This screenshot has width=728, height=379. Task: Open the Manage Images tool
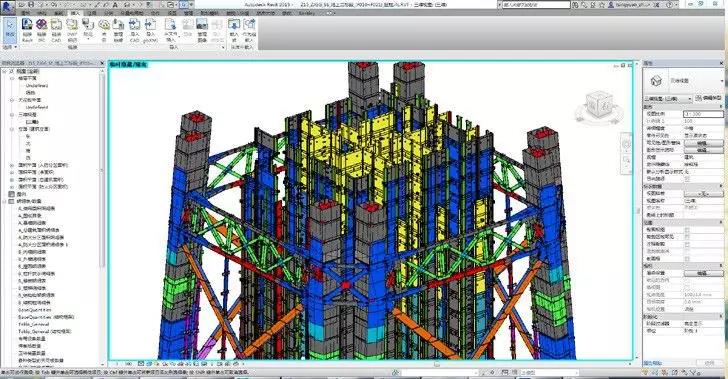[202, 30]
